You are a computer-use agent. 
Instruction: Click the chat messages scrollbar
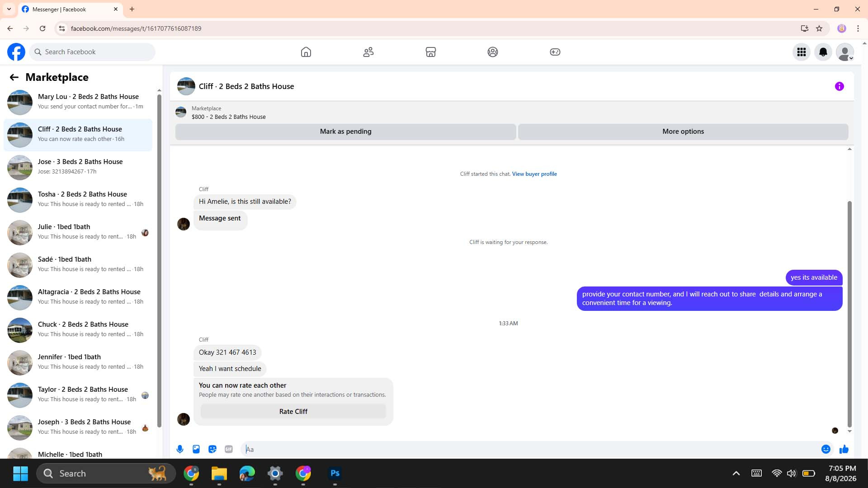pos(849,314)
